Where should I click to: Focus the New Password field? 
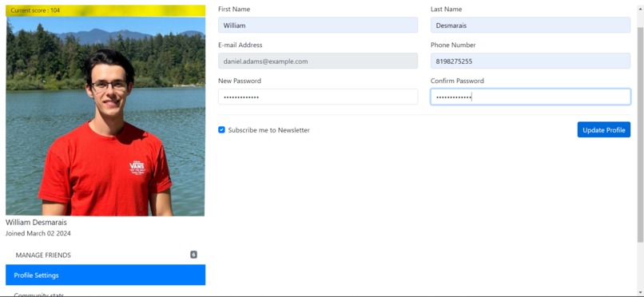click(318, 97)
